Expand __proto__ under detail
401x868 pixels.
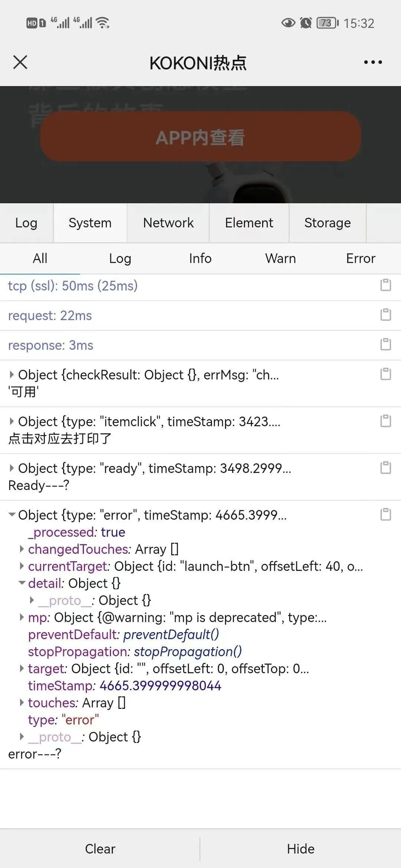[32, 600]
